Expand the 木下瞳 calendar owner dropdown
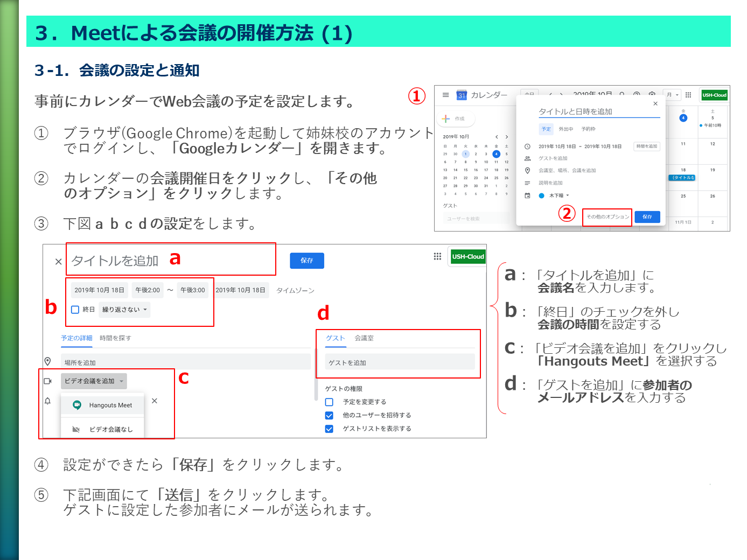The height and width of the screenshot is (560, 747). coord(559,195)
